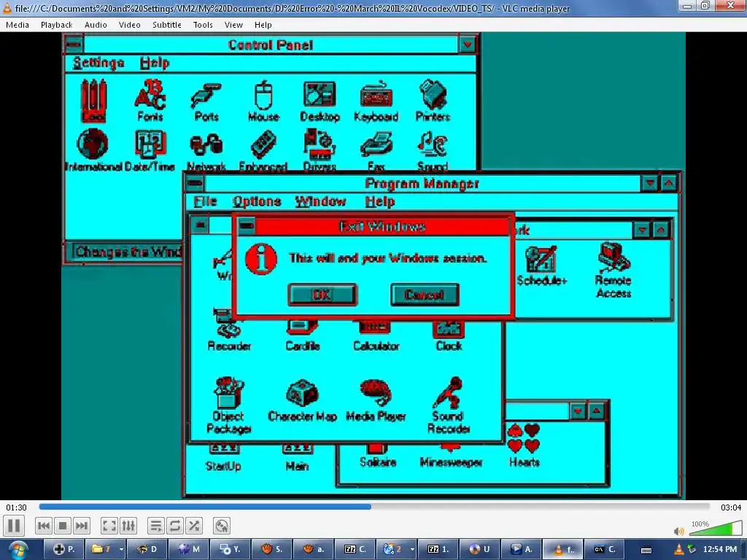Select the Object Packager icon
This screenshot has width=747, height=560.
click(x=228, y=405)
